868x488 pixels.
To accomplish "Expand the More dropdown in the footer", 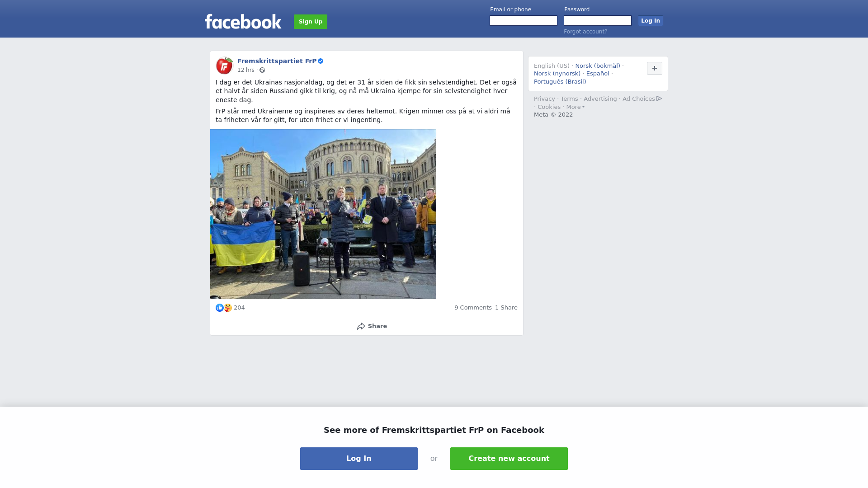I will coord(576,107).
